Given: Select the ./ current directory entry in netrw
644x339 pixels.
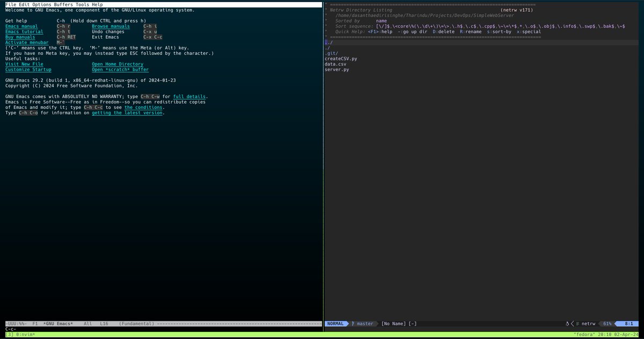Looking at the screenshot, I should tap(327, 48).
